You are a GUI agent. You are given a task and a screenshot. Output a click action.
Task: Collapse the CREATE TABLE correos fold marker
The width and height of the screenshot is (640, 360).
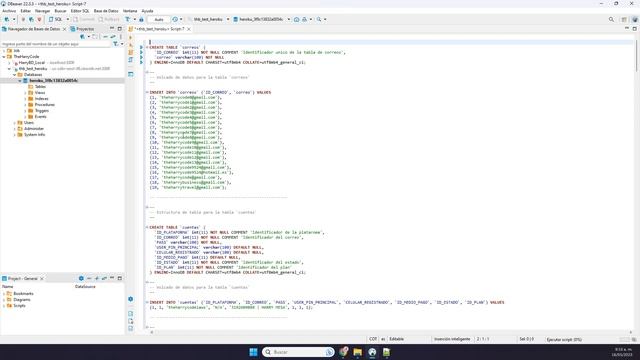147,47
